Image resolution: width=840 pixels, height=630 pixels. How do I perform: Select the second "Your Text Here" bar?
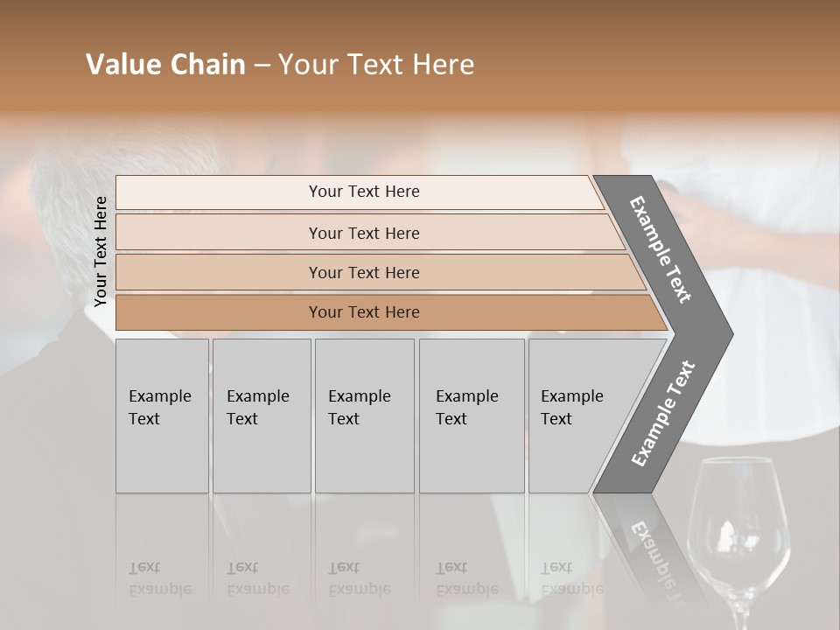[x=363, y=233]
